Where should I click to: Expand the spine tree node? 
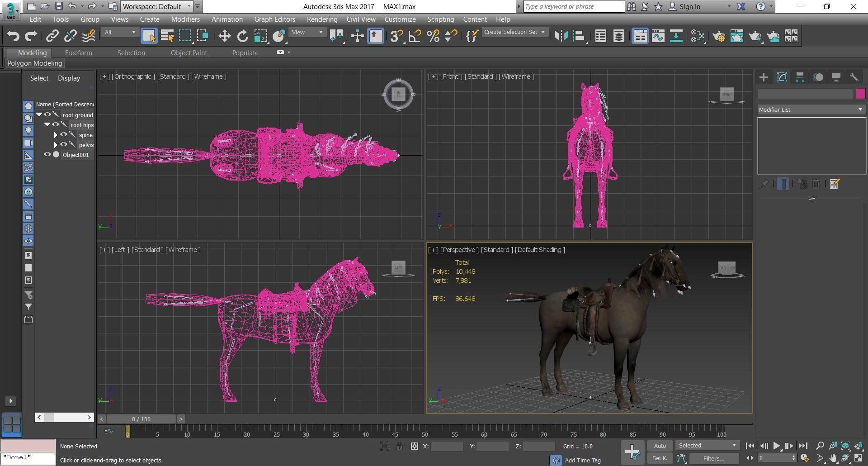tap(56, 135)
